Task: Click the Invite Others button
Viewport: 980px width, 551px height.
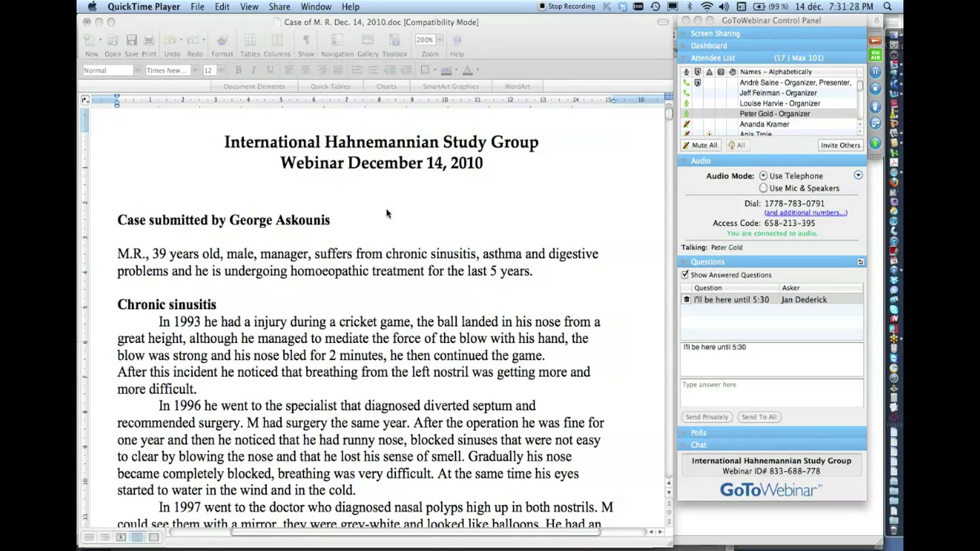Action: [840, 145]
